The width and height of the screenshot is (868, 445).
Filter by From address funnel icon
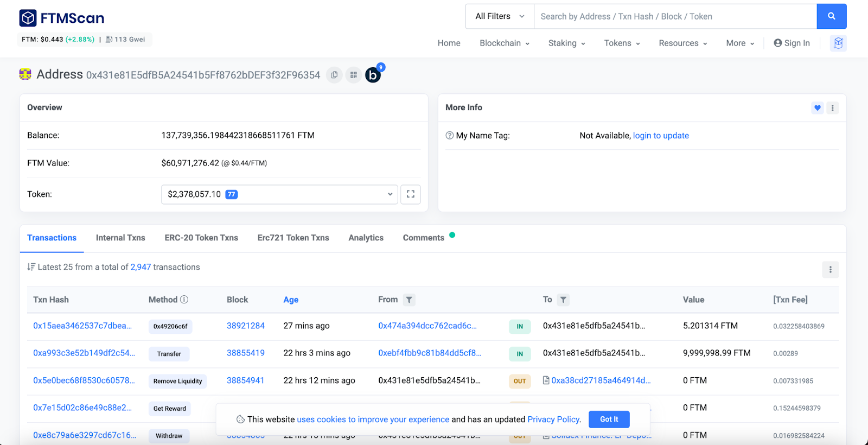click(x=409, y=300)
